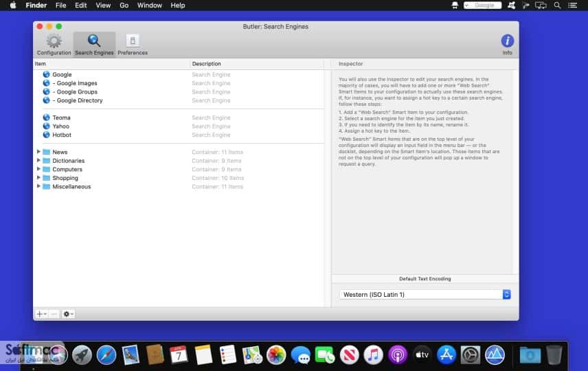Open the Downloads folder in the Dock
The width and height of the screenshot is (588, 371).
(x=530, y=355)
